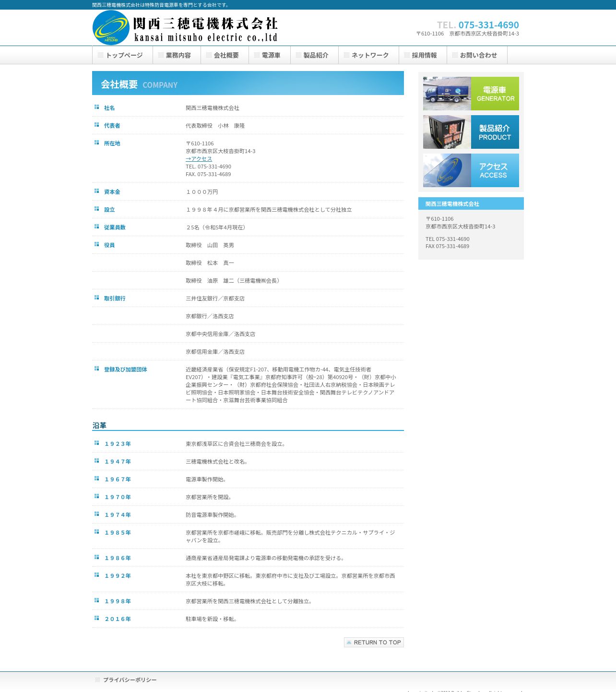This screenshot has height=692, width=616.
Task: Click sidebar FAX 075-331-4689 text
Action: 448,246
